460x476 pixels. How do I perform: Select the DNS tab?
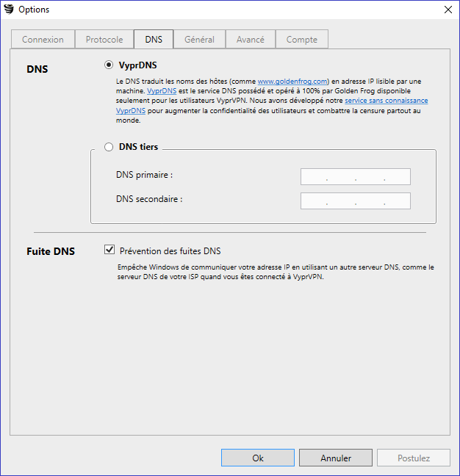coord(154,39)
